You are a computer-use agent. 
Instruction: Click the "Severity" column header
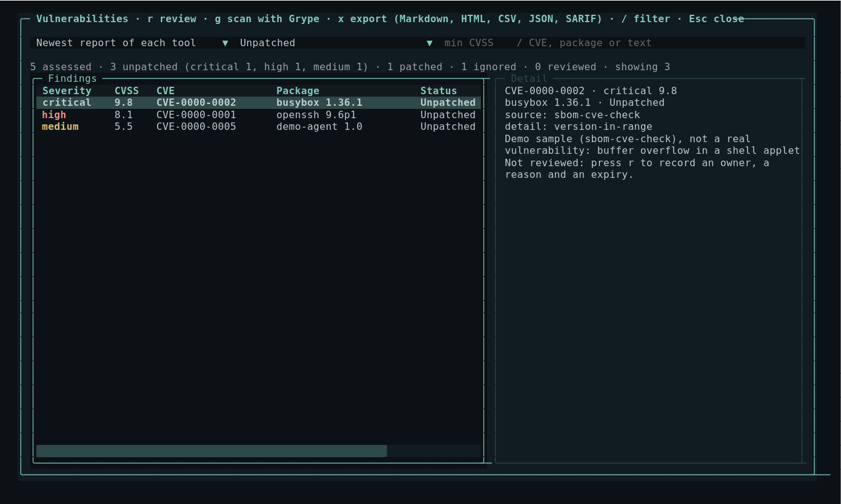66,91
